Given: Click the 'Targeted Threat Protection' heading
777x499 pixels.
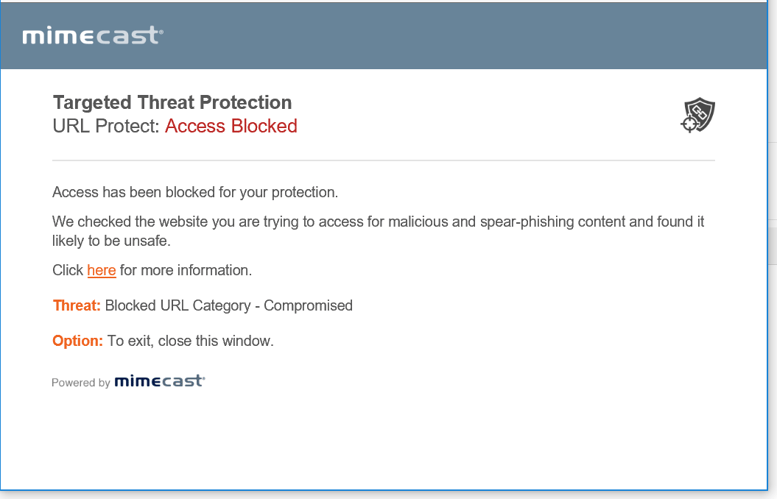Looking at the screenshot, I should pyautogui.click(x=172, y=102).
